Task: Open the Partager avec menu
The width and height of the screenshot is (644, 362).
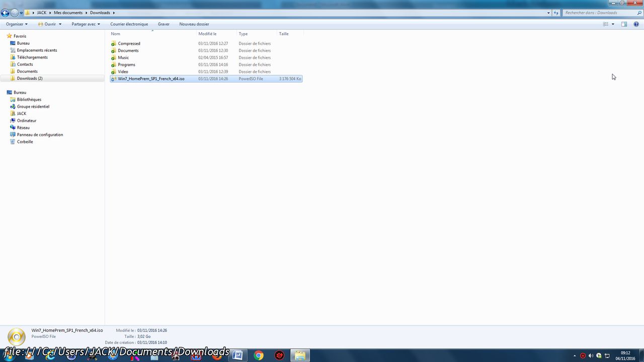Action: pos(84,24)
